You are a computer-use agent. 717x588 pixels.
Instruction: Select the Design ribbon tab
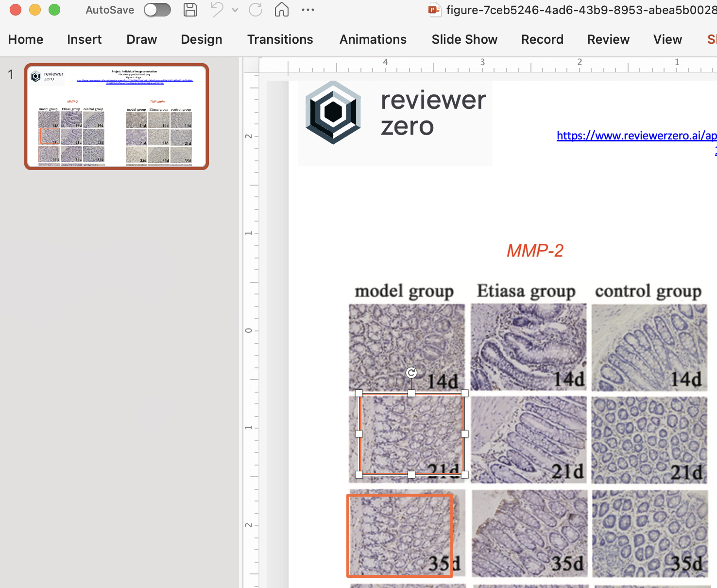tap(201, 39)
